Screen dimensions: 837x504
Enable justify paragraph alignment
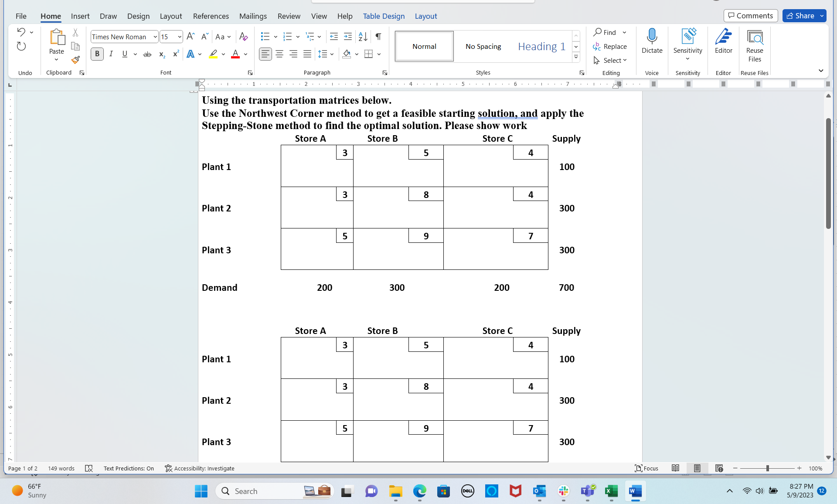pyautogui.click(x=307, y=54)
